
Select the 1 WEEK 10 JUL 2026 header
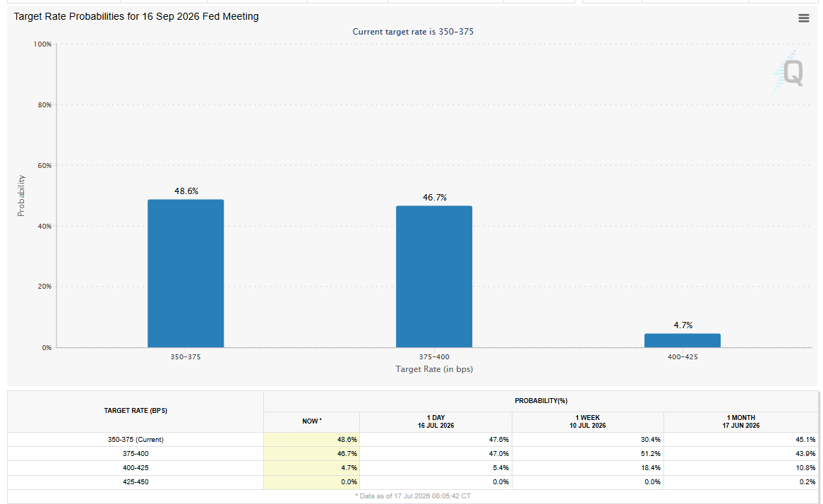point(587,421)
